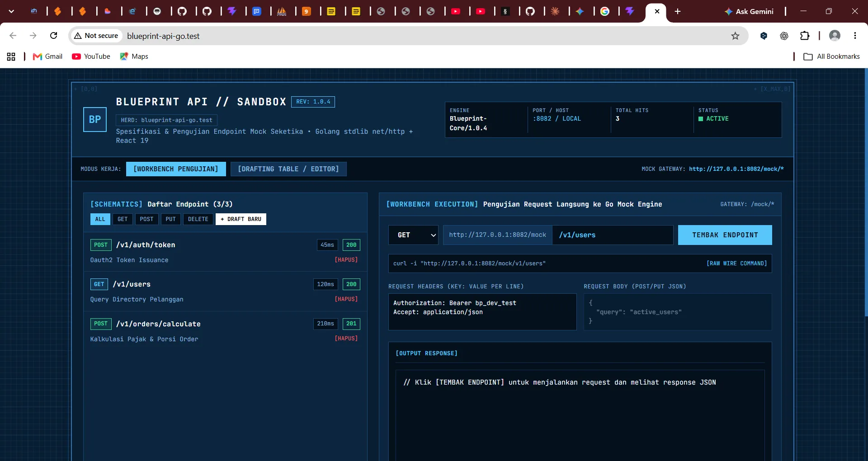Click the + DRAFT BARU button
Screen dimensions: 868x461
pyautogui.click(x=241, y=219)
